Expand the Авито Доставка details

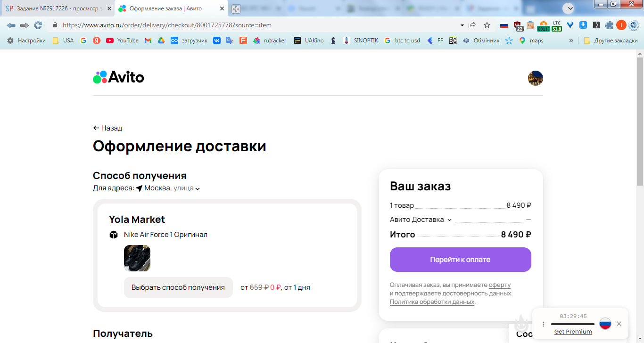[x=421, y=220]
